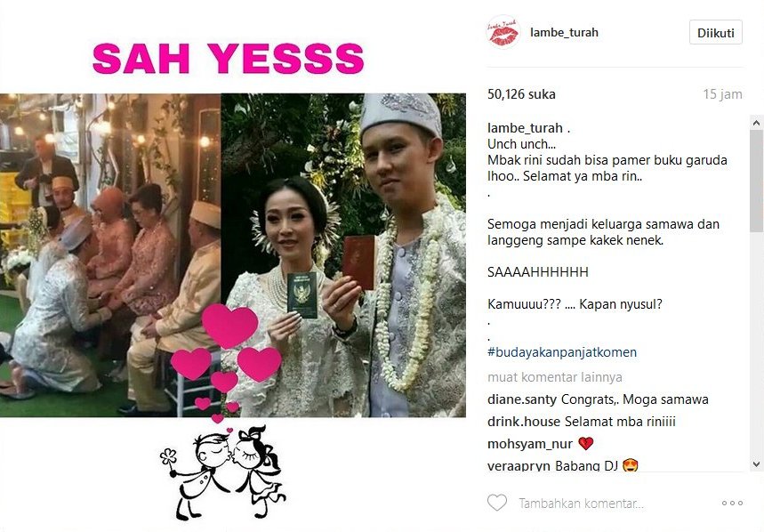This screenshot has width=764, height=532.
Task: Click the couple photo holding marriage books
Action: [343, 255]
